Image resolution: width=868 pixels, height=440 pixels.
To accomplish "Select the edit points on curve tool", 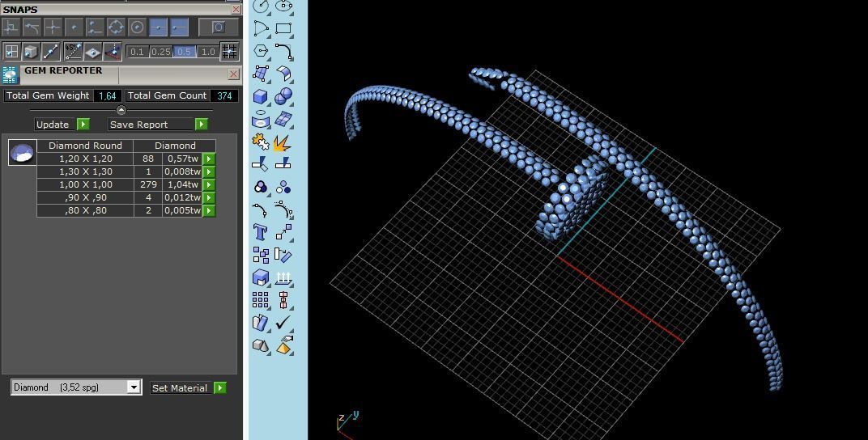I will pyautogui.click(x=261, y=209).
